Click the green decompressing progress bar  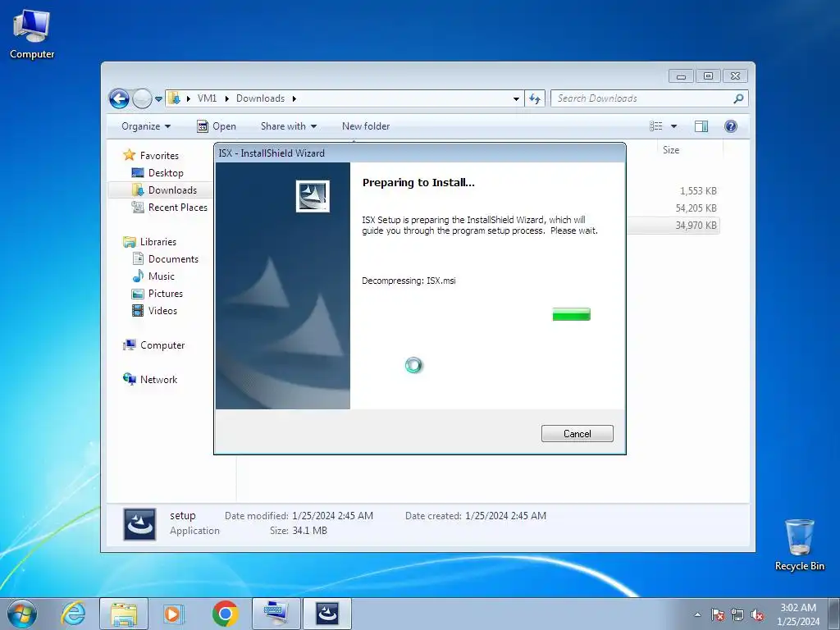coord(571,314)
